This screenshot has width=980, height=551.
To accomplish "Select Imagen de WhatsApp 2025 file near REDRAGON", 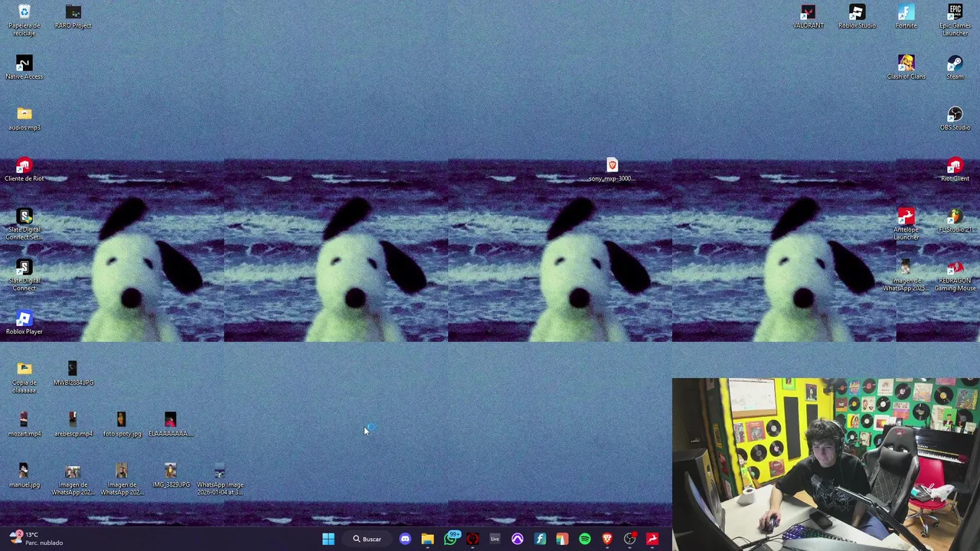I will 906,275.
